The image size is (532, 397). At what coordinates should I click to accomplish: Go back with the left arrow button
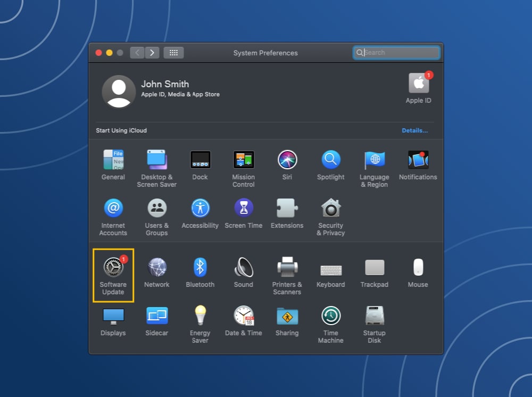click(x=137, y=53)
